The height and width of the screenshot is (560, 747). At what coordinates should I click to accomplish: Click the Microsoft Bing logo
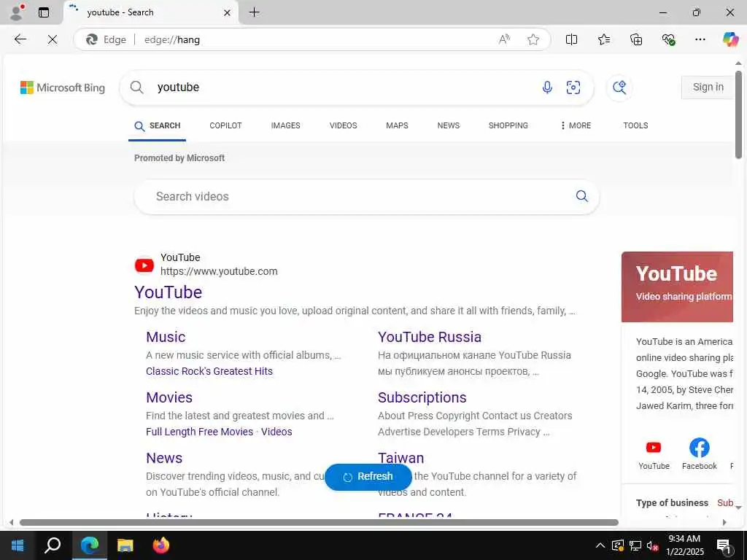[x=63, y=87]
